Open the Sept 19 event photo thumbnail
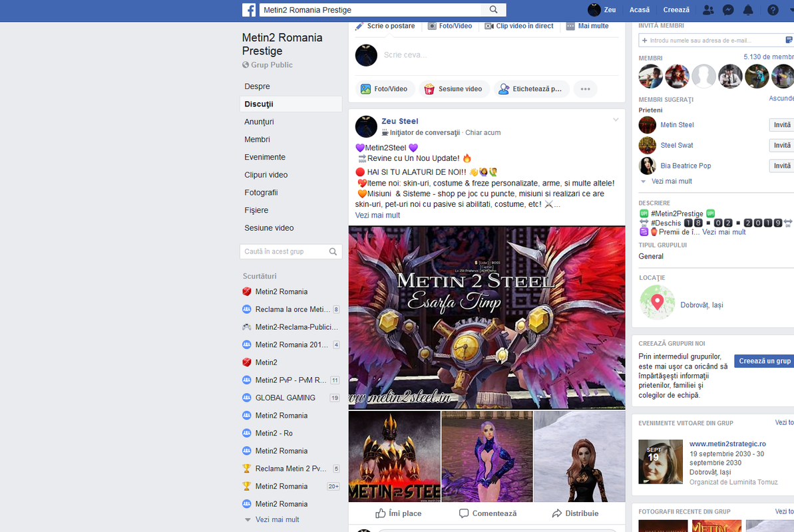Image resolution: width=794 pixels, height=532 pixels. pos(660,462)
